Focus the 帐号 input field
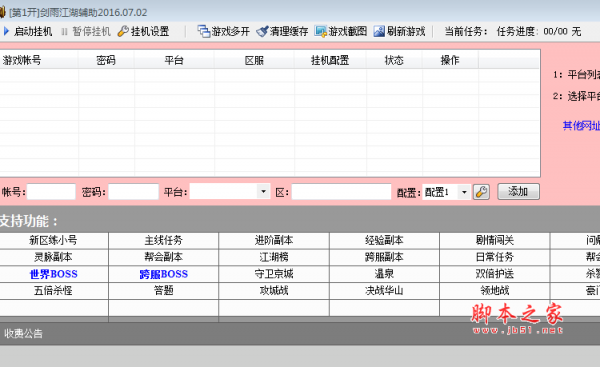600x367 pixels. 51,192
